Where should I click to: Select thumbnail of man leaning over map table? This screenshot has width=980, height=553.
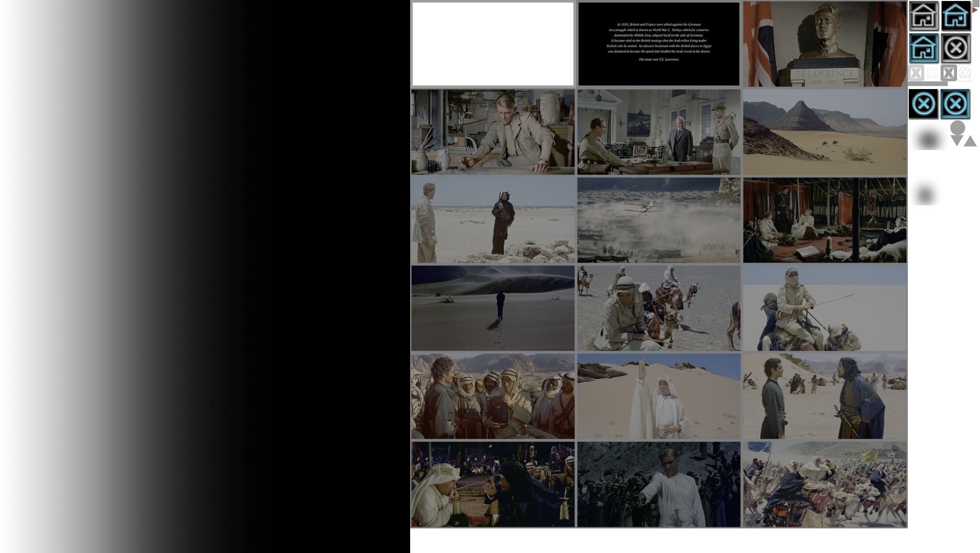click(x=493, y=132)
